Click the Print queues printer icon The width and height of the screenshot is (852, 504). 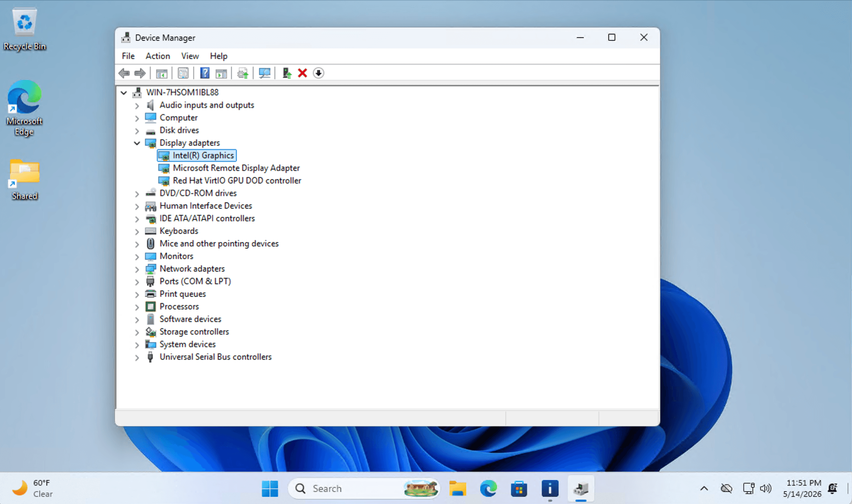150,294
